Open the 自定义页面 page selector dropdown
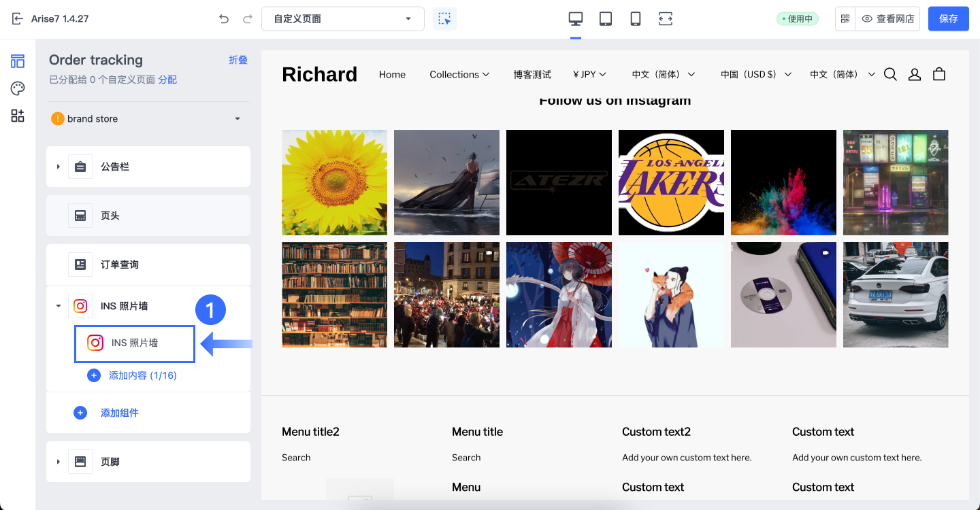 [342, 19]
